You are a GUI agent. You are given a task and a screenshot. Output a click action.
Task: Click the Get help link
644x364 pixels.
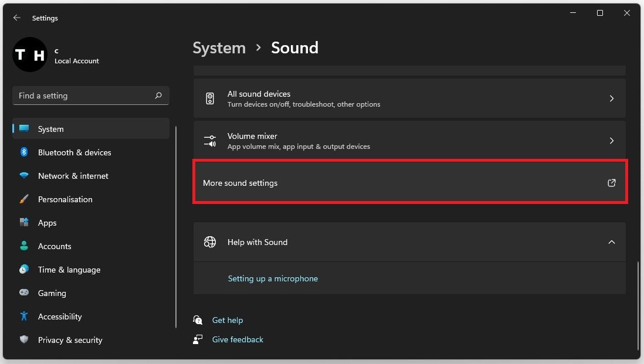click(227, 320)
